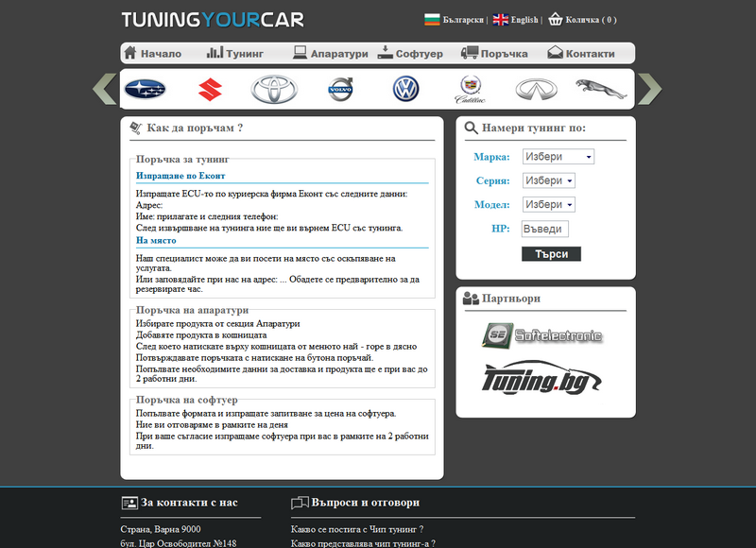Navigate to the Софтуер menu item
This screenshot has width=756, height=548.
pos(419,54)
